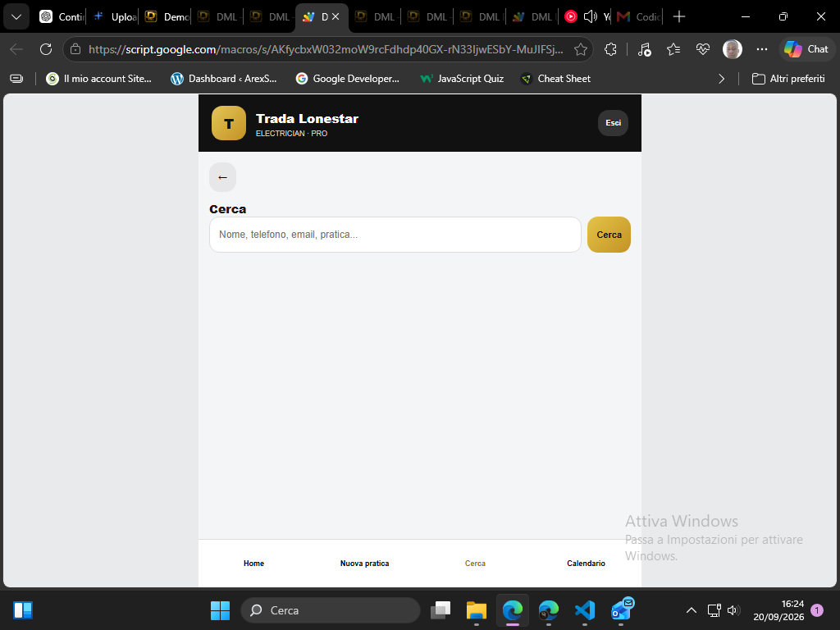Open Il mio account Site bookmark
The height and width of the screenshot is (630, 840).
point(98,79)
